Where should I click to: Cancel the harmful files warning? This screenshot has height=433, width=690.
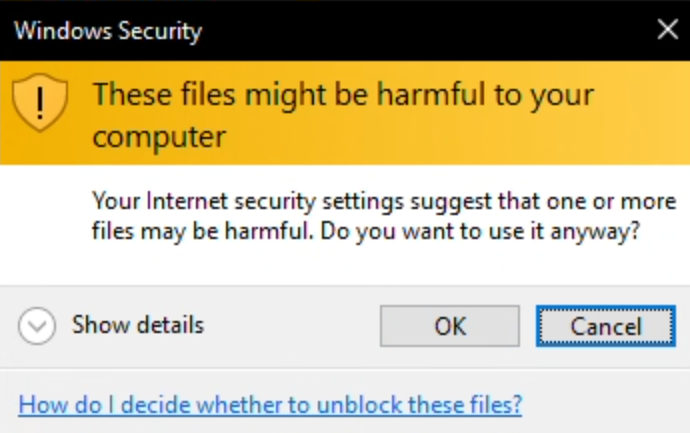click(606, 326)
